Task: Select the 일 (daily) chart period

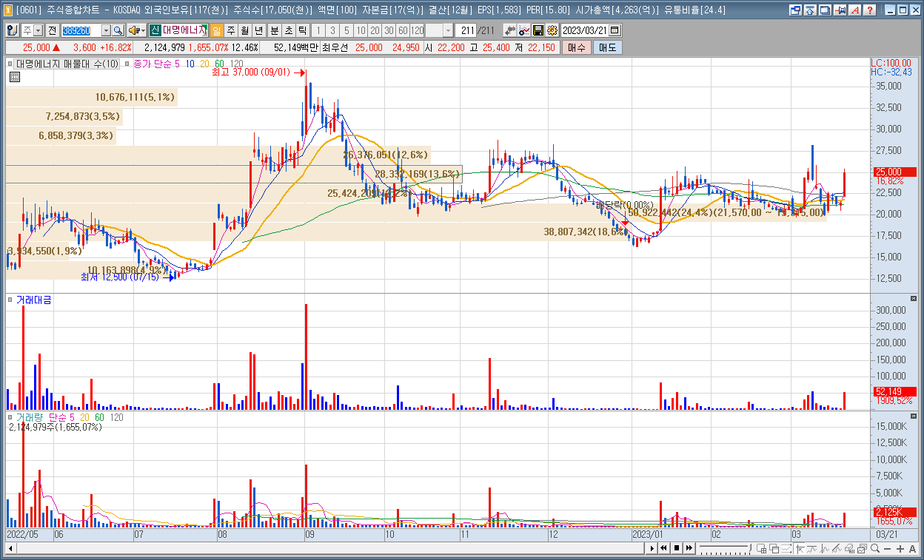Action: coord(216,30)
